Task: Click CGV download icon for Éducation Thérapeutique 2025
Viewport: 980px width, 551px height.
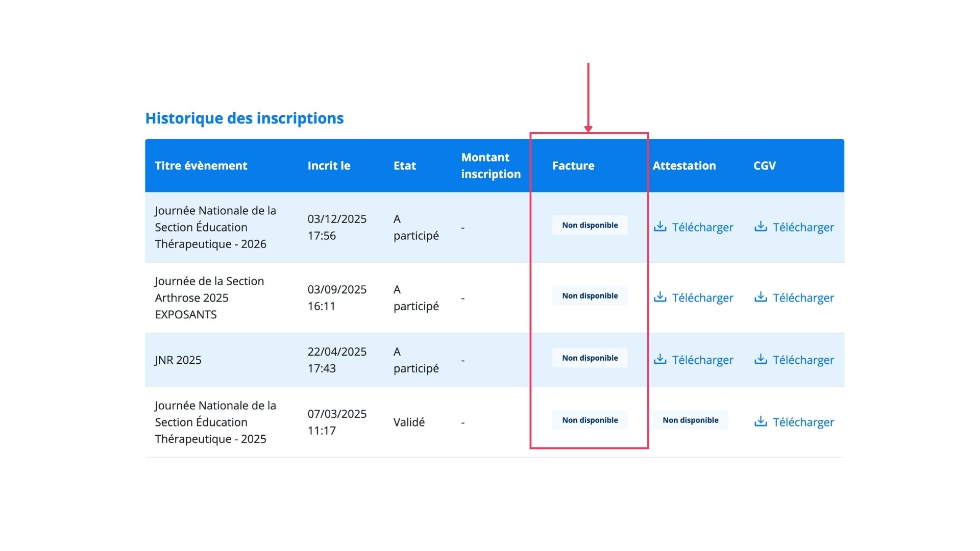Action: pyautogui.click(x=761, y=421)
